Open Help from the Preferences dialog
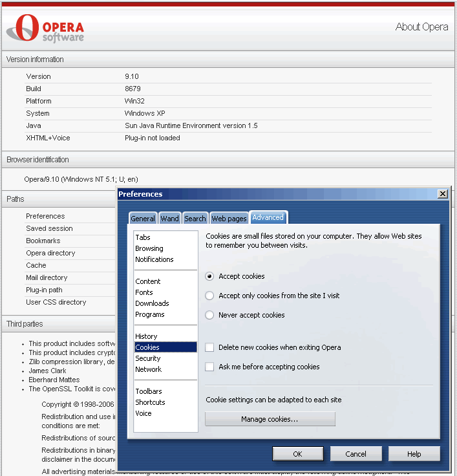 pyautogui.click(x=414, y=454)
